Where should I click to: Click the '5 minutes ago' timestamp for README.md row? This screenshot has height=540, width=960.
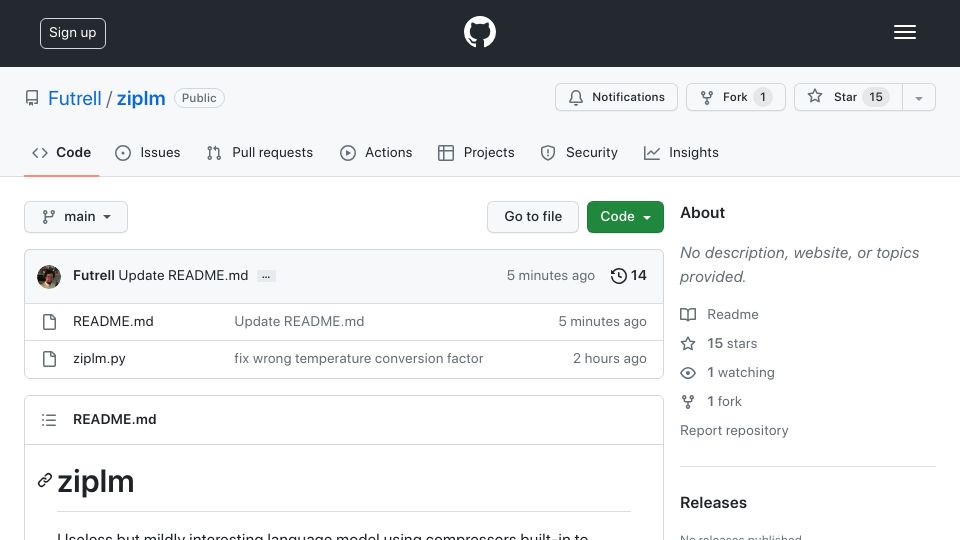602,321
